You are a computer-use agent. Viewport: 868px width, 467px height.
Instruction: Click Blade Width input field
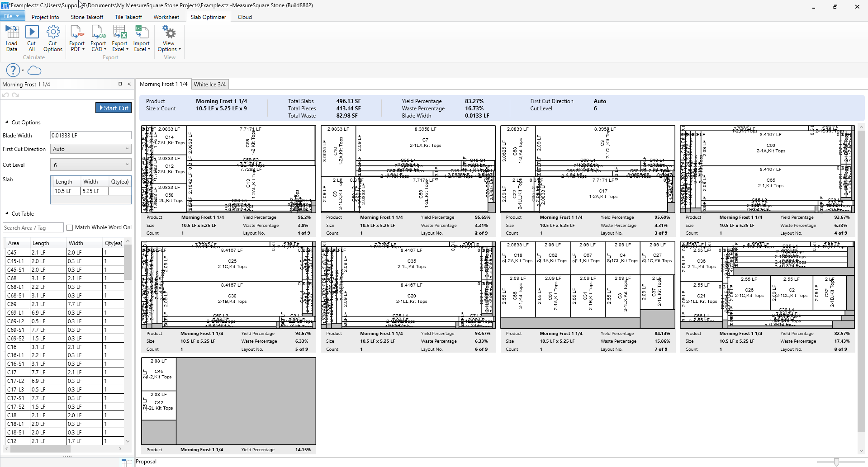pyautogui.click(x=90, y=135)
